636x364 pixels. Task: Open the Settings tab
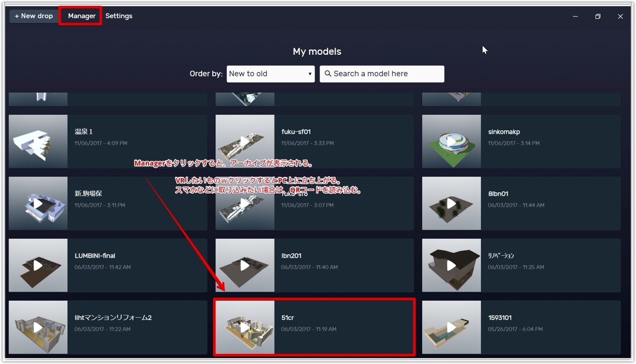tap(119, 16)
